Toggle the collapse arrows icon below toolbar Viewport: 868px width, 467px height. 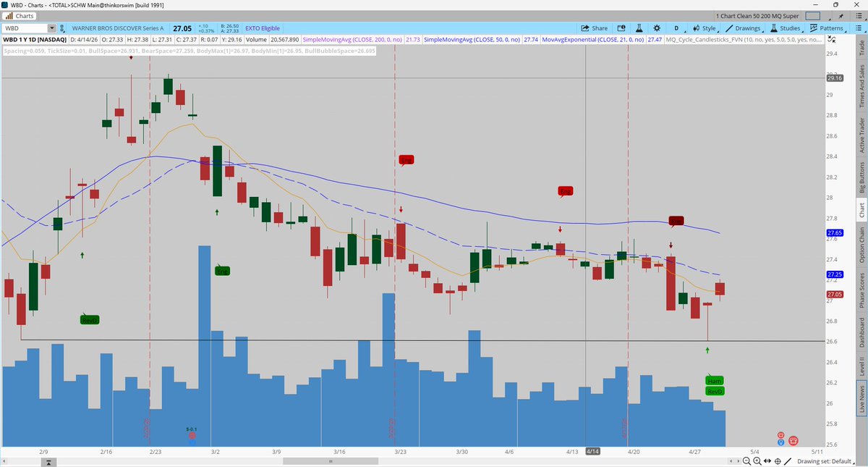pyautogui.click(x=832, y=39)
